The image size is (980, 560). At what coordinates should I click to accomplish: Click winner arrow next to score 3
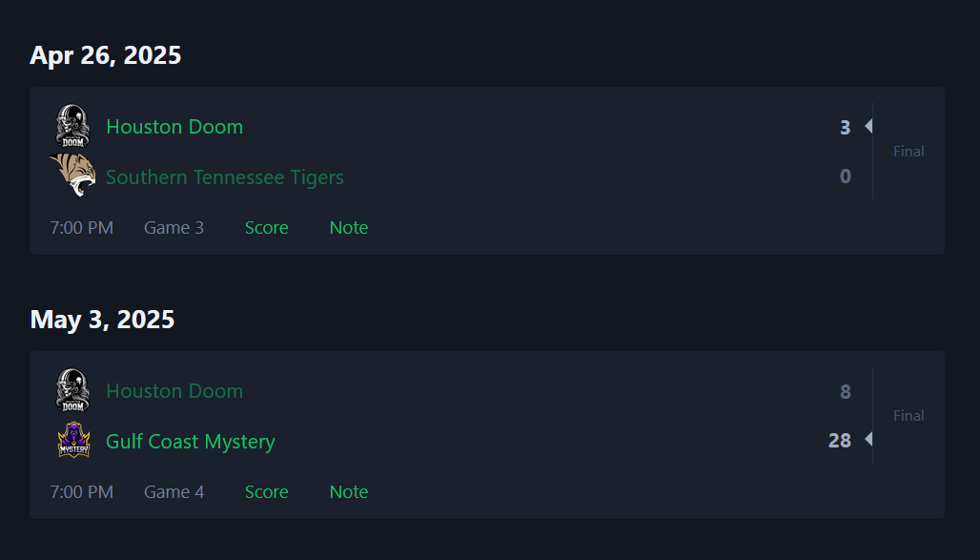pos(868,126)
